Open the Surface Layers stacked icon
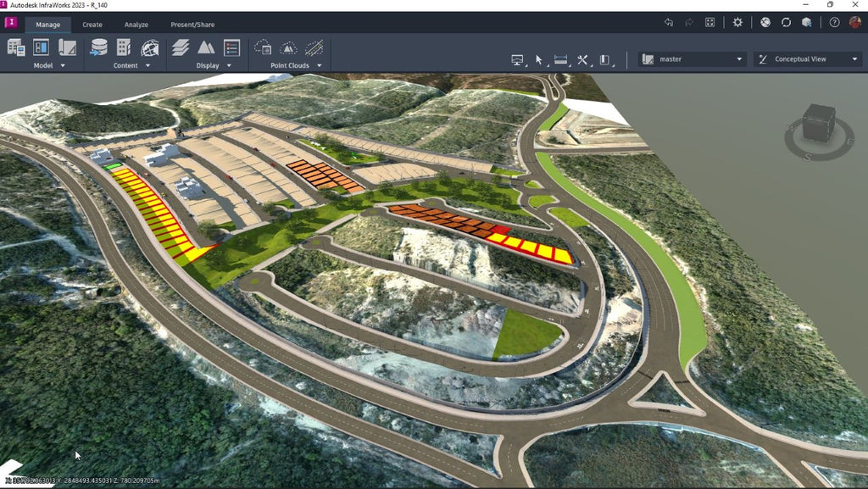The height and width of the screenshot is (489, 868). 181,47
